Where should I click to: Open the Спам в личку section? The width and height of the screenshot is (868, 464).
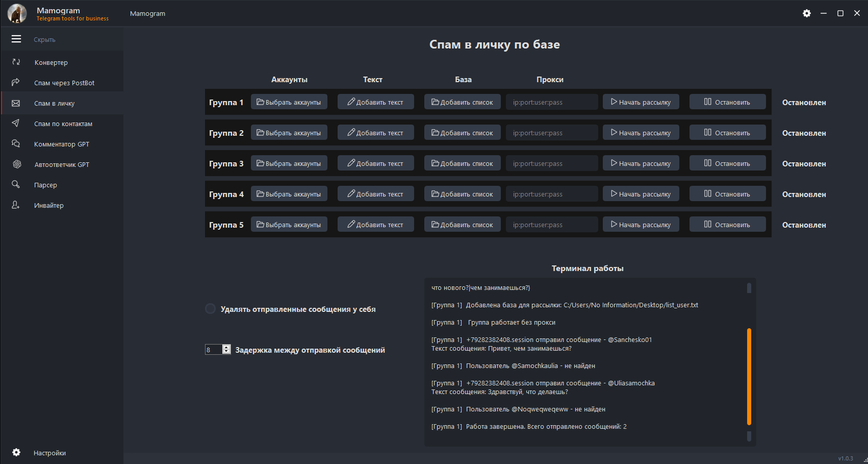click(x=54, y=103)
